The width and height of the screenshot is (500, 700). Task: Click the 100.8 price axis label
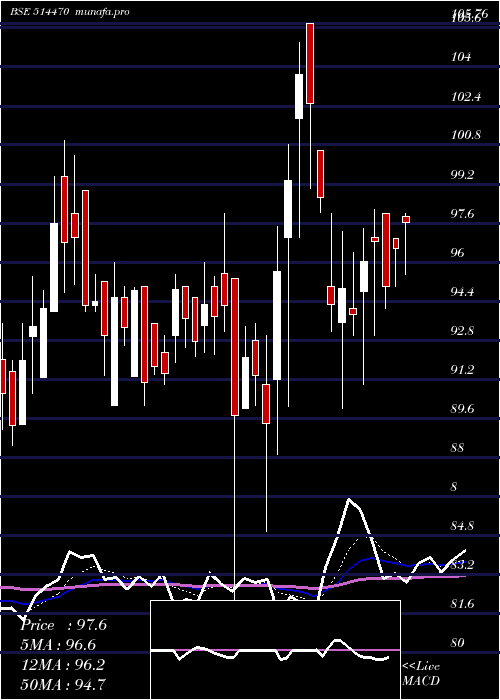pos(466,134)
